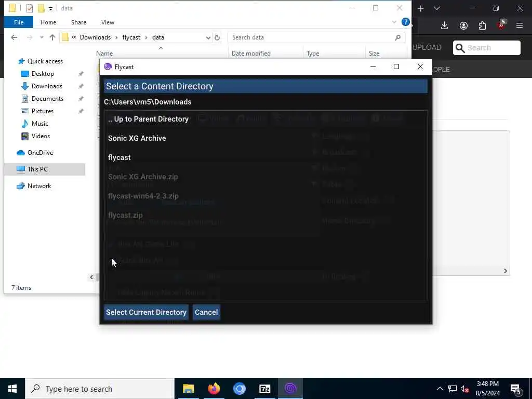Image resolution: width=532 pixels, height=399 pixels.
Task: Open Downloads in the navigation pane
Action: point(47,86)
